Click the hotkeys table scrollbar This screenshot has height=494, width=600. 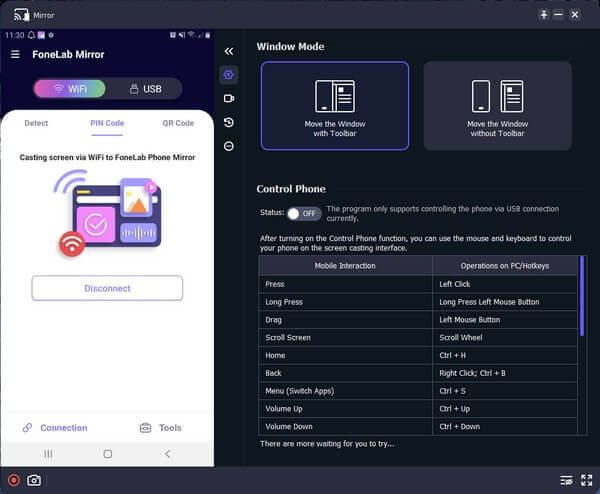click(x=582, y=296)
